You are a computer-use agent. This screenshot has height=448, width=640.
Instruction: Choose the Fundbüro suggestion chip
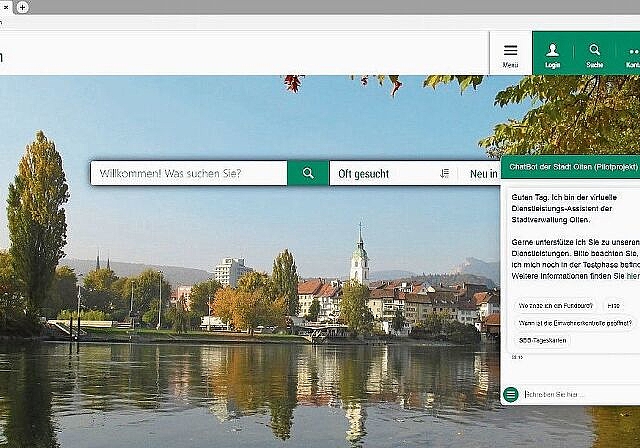coord(555,305)
